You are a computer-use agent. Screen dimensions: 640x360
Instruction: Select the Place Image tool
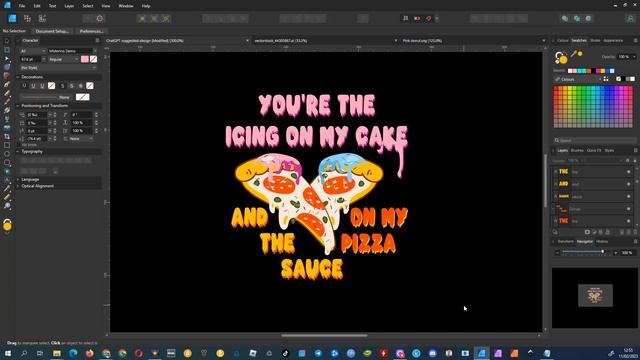(x=7, y=127)
